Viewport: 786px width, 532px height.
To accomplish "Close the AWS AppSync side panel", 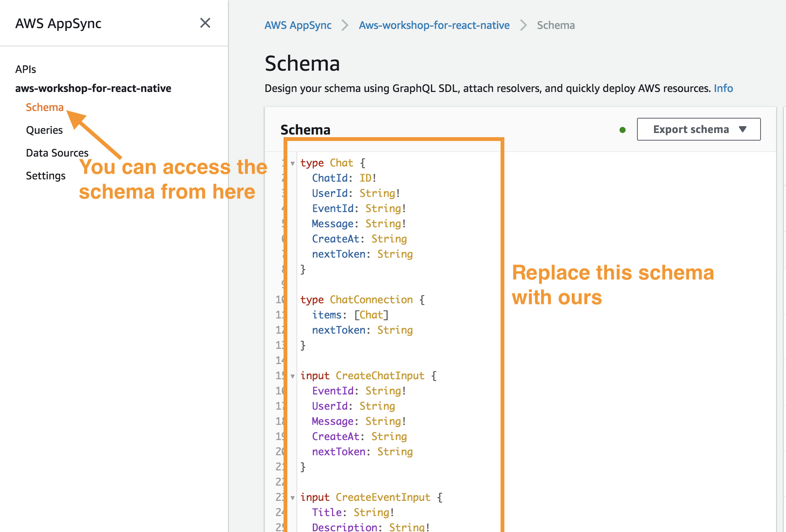I will coord(205,23).
